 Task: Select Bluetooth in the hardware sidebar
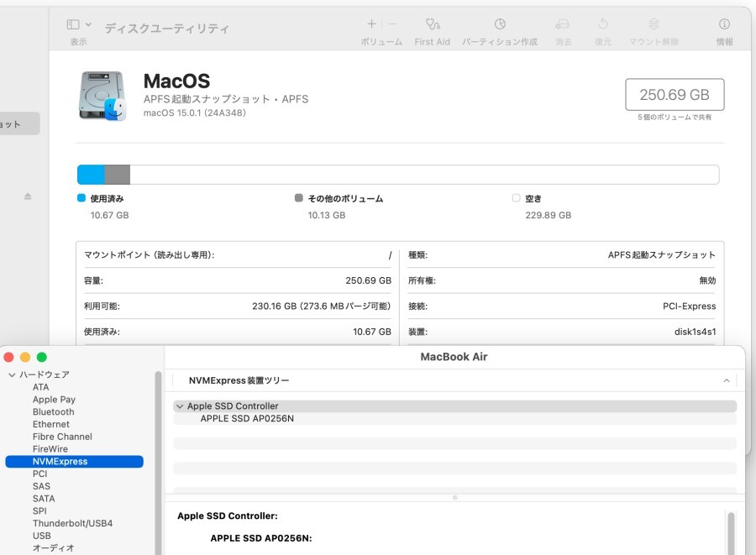(53, 412)
